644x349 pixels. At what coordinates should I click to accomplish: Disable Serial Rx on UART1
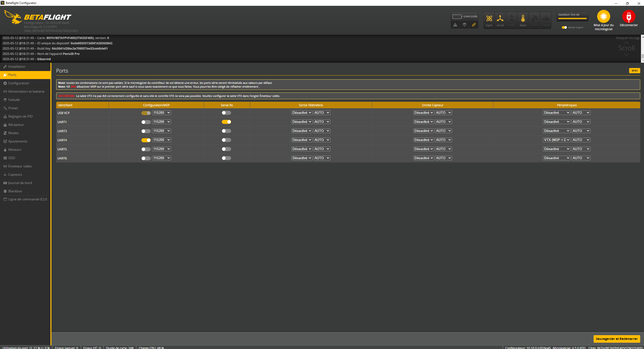(x=226, y=122)
